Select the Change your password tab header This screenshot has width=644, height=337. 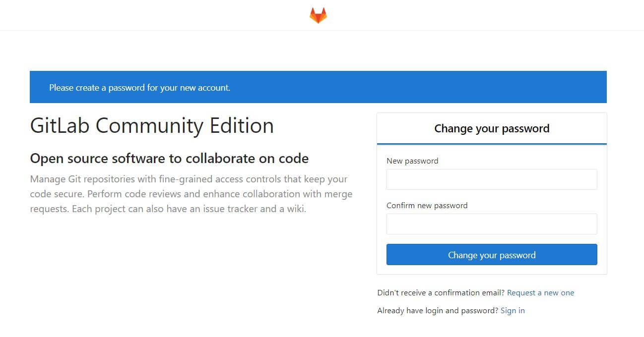click(x=492, y=129)
